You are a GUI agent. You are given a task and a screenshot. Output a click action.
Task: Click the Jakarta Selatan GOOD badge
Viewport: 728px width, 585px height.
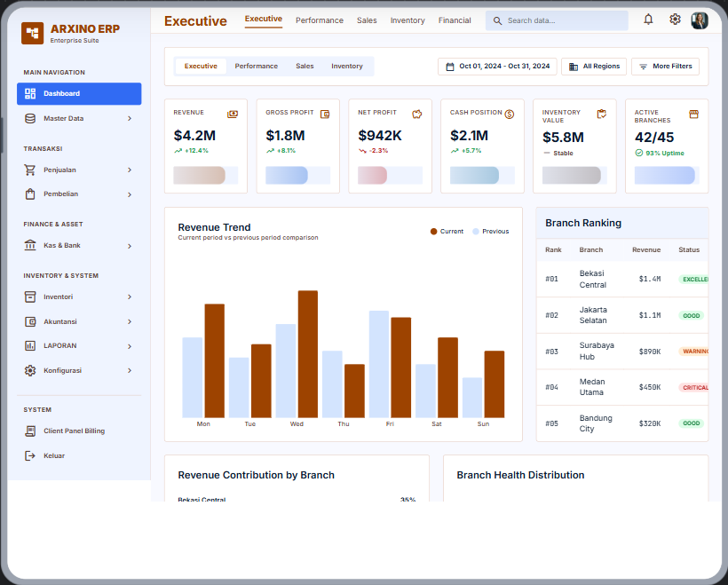point(691,316)
